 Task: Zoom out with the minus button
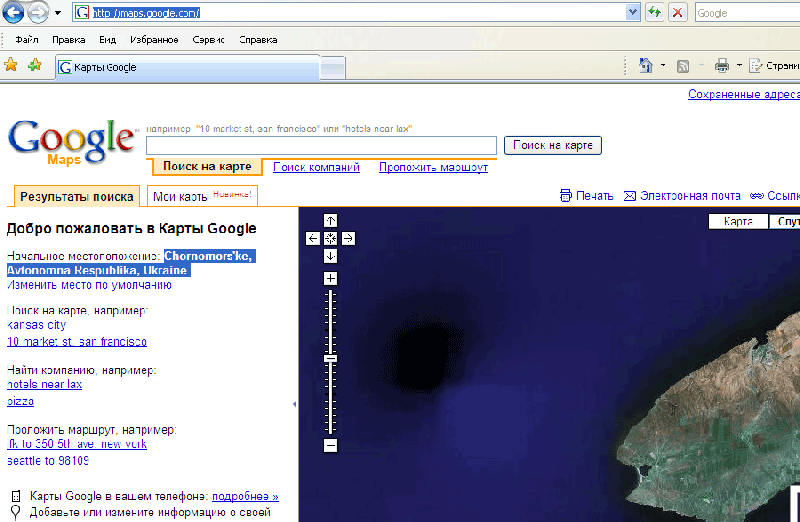click(x=331, y=445)
